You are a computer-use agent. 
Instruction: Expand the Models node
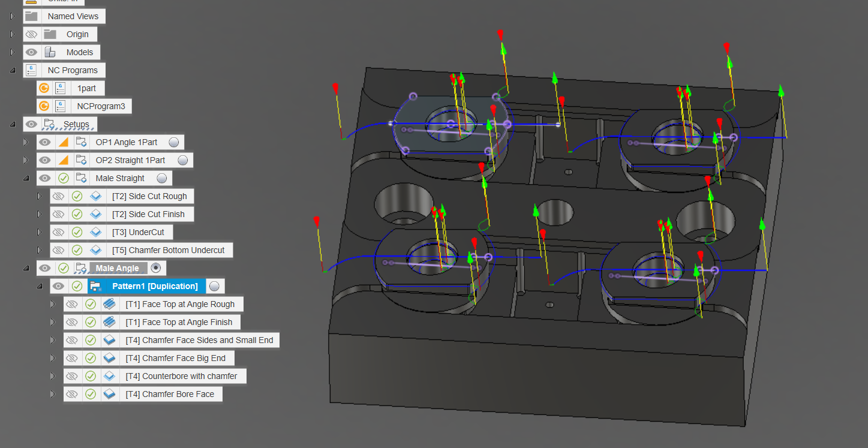click(12, 52)
